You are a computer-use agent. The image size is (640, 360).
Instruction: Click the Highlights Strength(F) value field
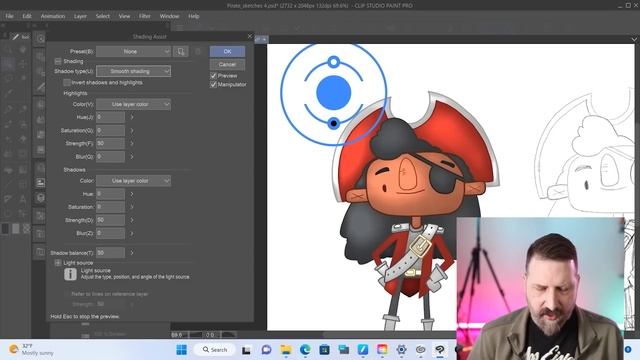[x=110, y=144]
